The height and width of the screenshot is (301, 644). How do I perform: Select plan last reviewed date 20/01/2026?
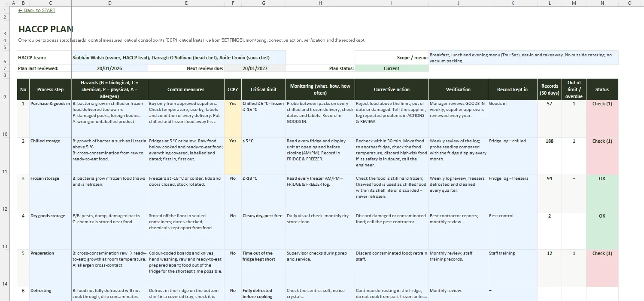tap(110, 68)
